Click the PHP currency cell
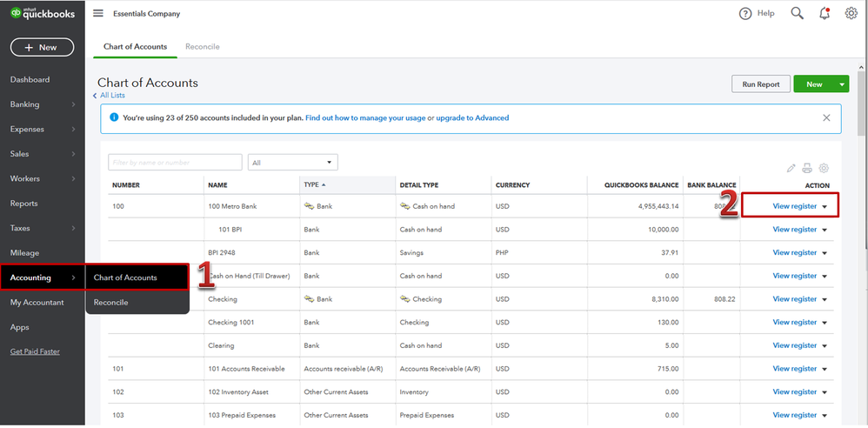Screen dimensions: 868x428 tap(502, 252)
